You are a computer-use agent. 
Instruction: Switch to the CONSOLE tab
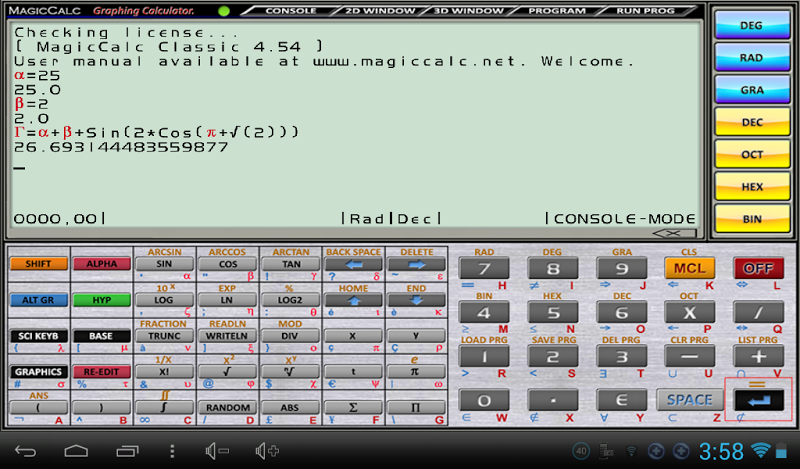[291, 11]
